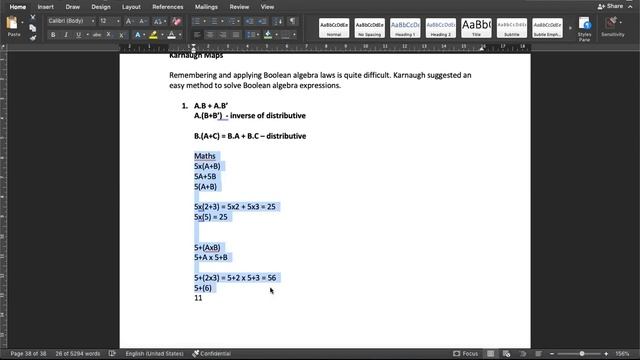Open the Home tab

[18, 7]
